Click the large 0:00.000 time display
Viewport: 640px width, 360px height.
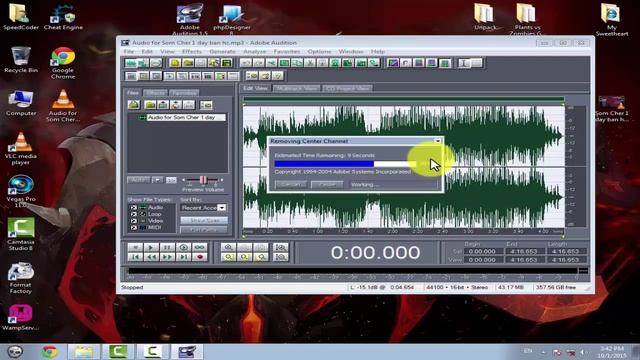375,253
